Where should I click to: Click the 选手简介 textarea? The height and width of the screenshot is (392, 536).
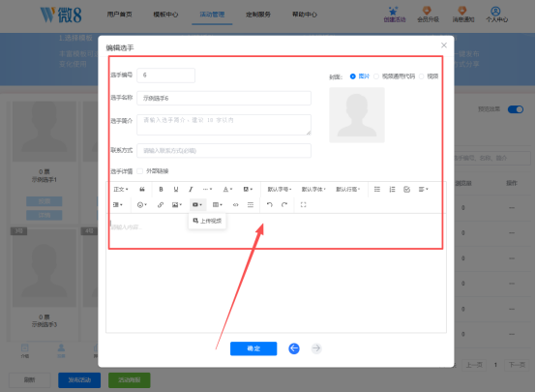pos(223,125)
